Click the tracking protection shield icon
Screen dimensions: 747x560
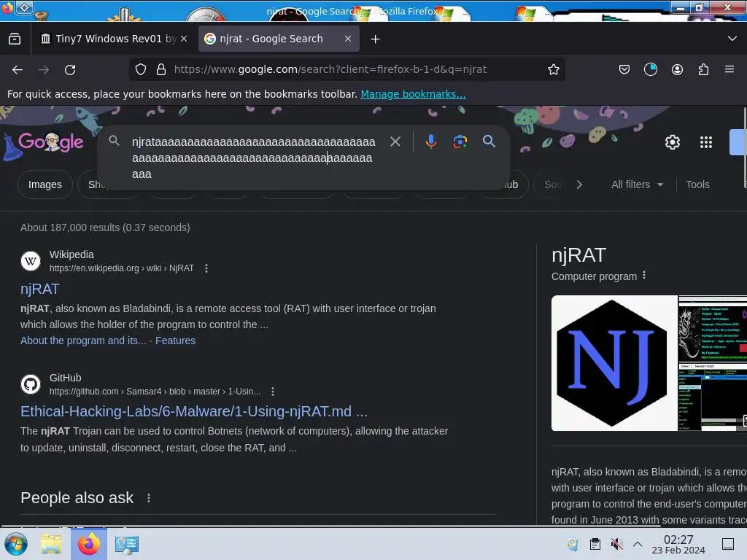tap(141, 69)
